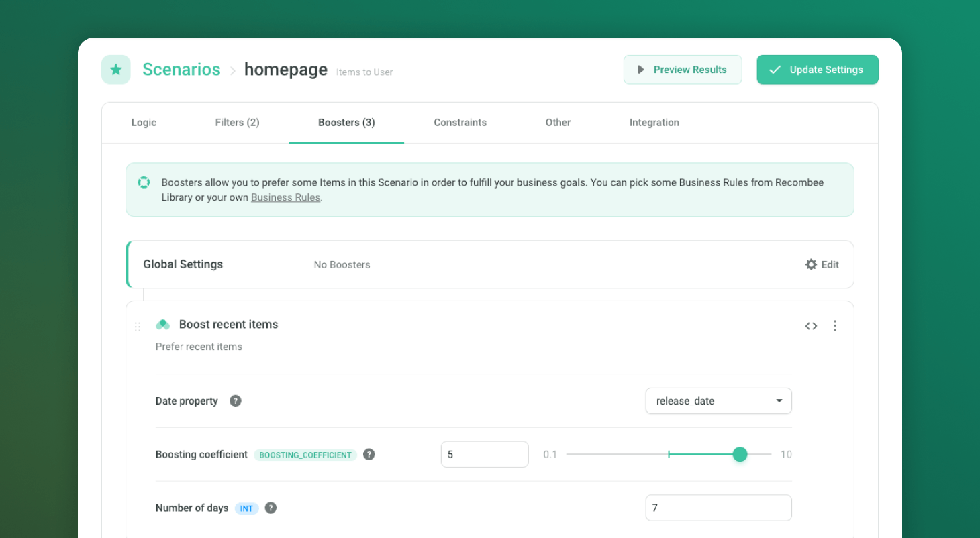This screenshot has width=980, height=538.
Task: Follow the Business Rules link
Action: tap(285, 197)
